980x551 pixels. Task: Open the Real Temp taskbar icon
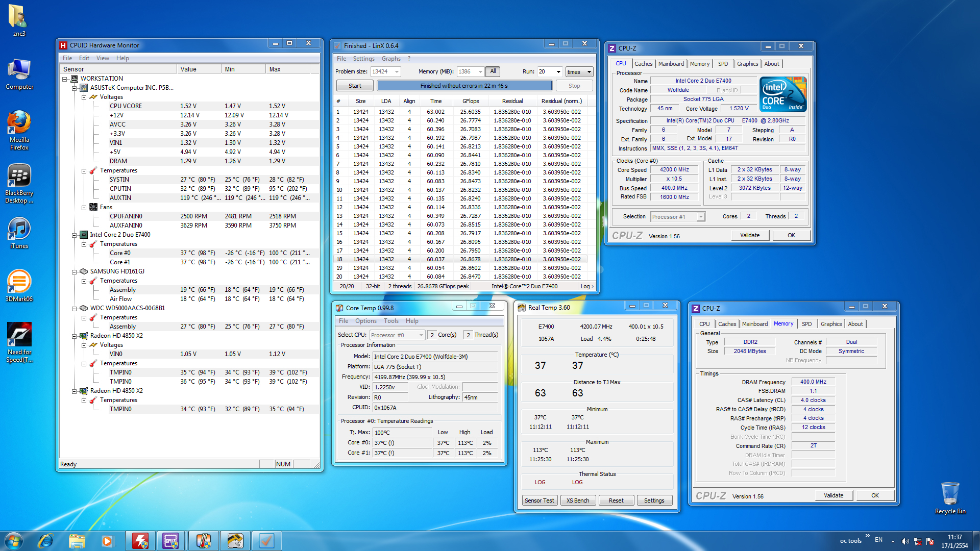235,541
